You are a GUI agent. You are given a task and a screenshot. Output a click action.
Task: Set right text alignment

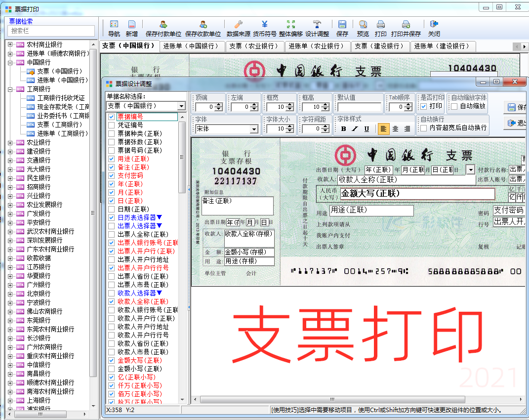point(407,128)
